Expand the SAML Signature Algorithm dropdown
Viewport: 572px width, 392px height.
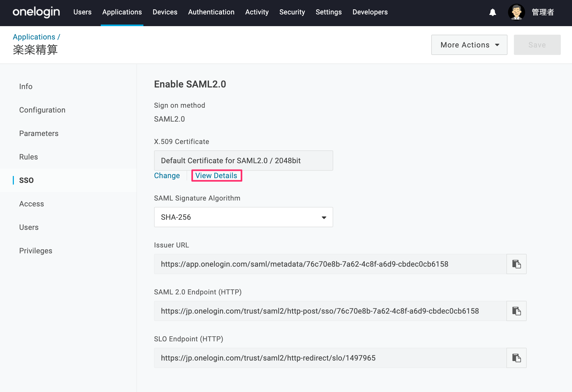click(243, 217)
